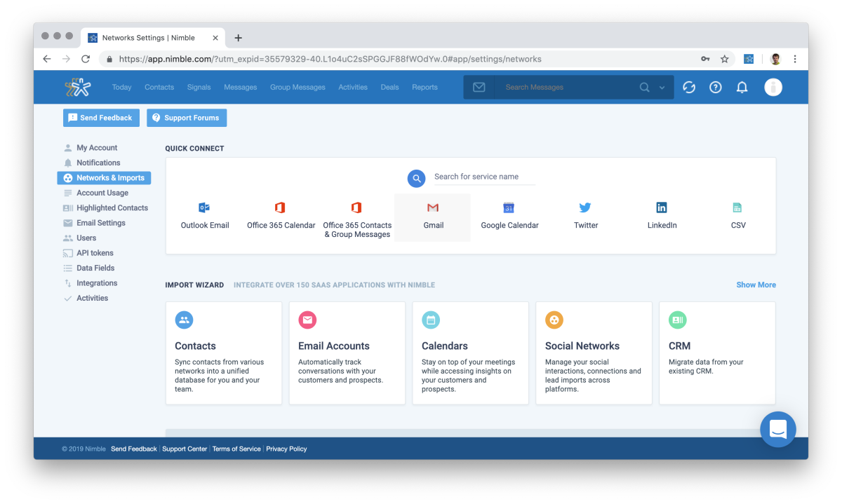This screenshot has width=842, height=504.
Task: Open the CRM import card
Action: (x=717, y=353)
